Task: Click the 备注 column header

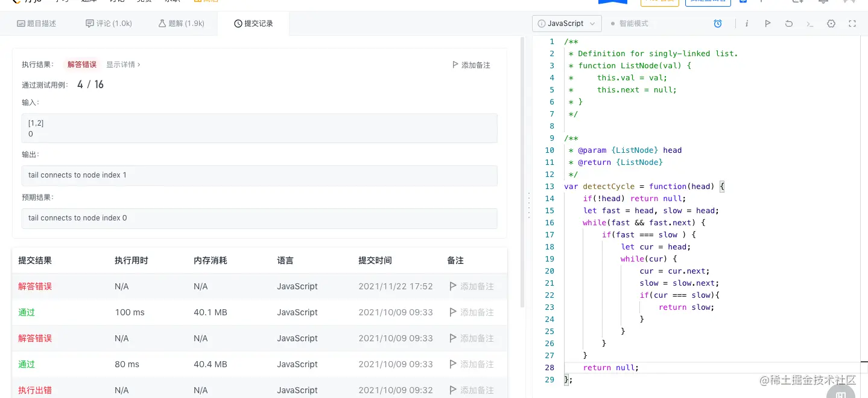Action: point(455,260)
